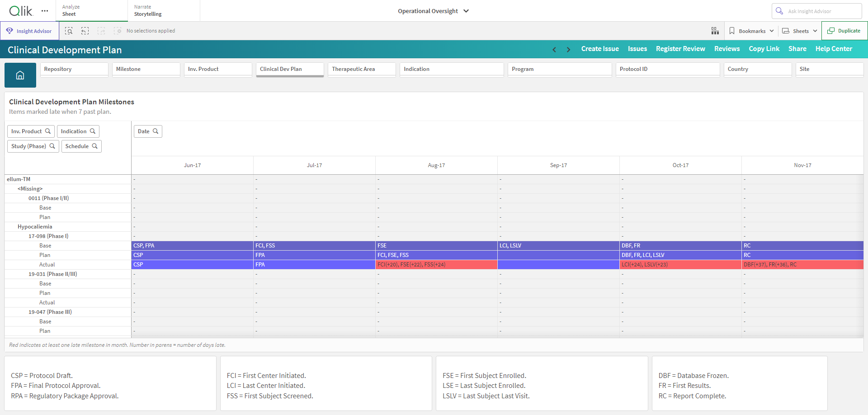Screen dimensions: 868x415
Task: Open the Country filter pane
Action: point(758,70)
